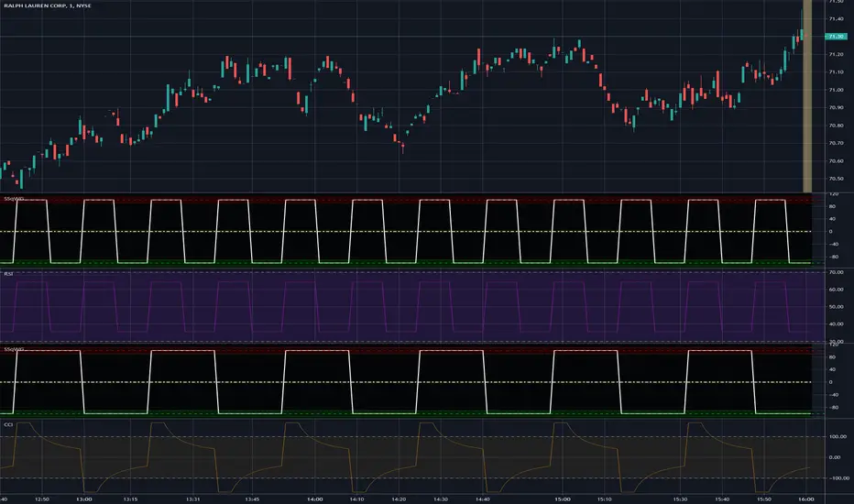
Task: Select the green 71.30 current price label
Action: (836, 37)
